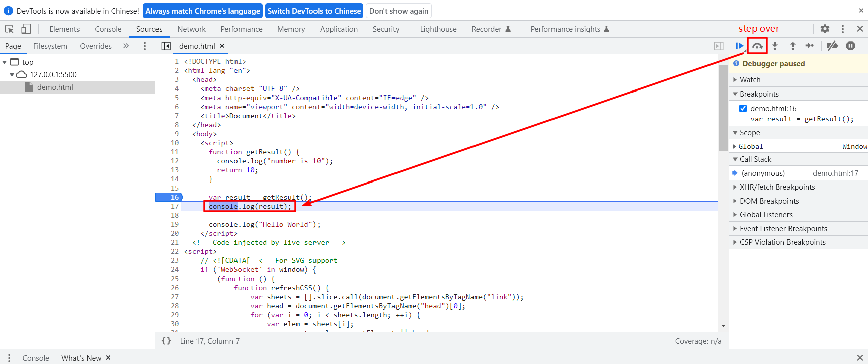Click Switch DevTools to Chinese button
Viewport: 868px width, 364px height.
[x=314, y=11]
